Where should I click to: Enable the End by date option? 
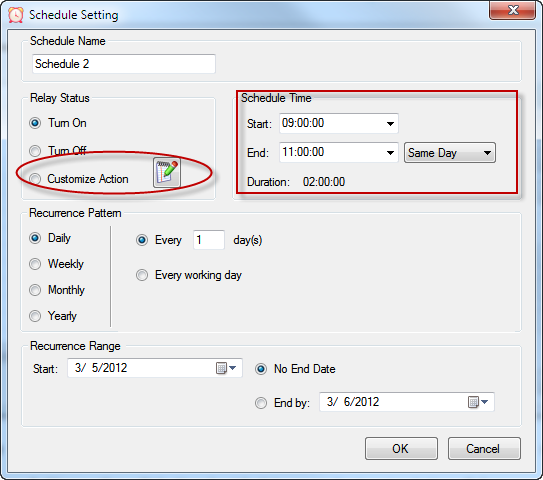click(261, 403)
